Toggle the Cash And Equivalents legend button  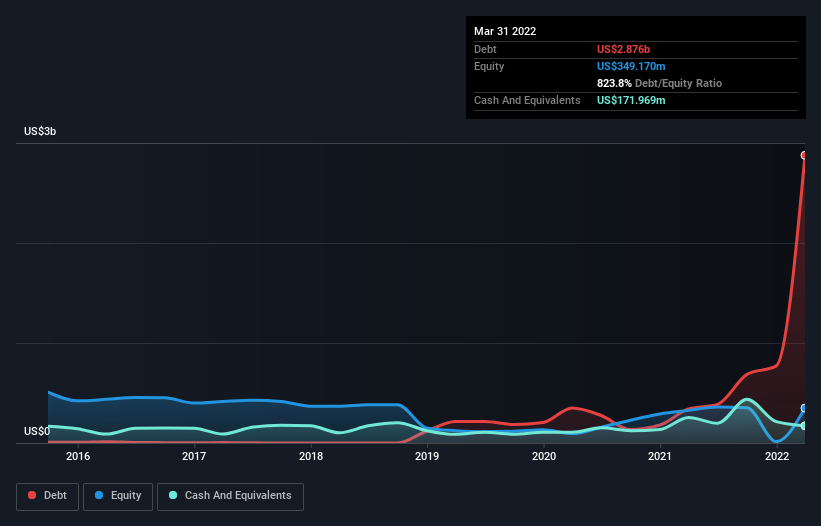[x=230, y=496]
